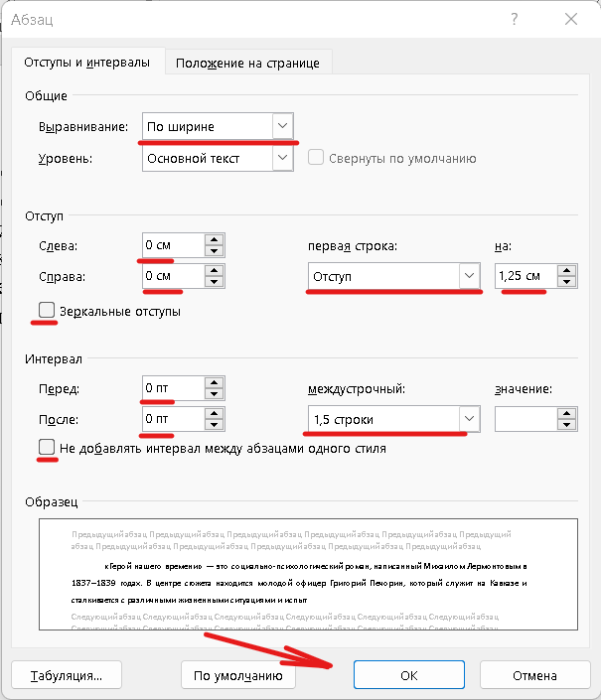Increase the Слева indent value
This screenshot has width=601, height=700.
(x=215, y=239)
